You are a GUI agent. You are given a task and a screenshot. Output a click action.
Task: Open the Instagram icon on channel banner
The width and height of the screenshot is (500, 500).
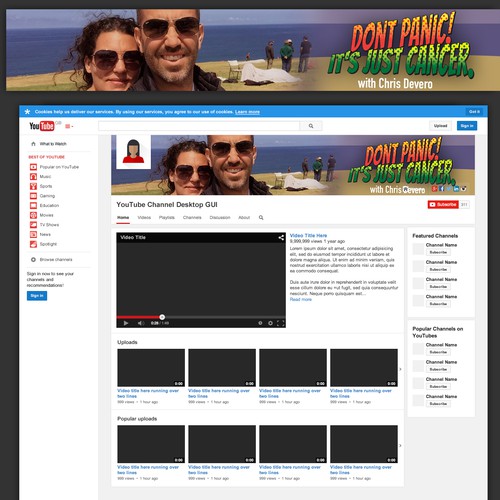(x=463, y=189)
